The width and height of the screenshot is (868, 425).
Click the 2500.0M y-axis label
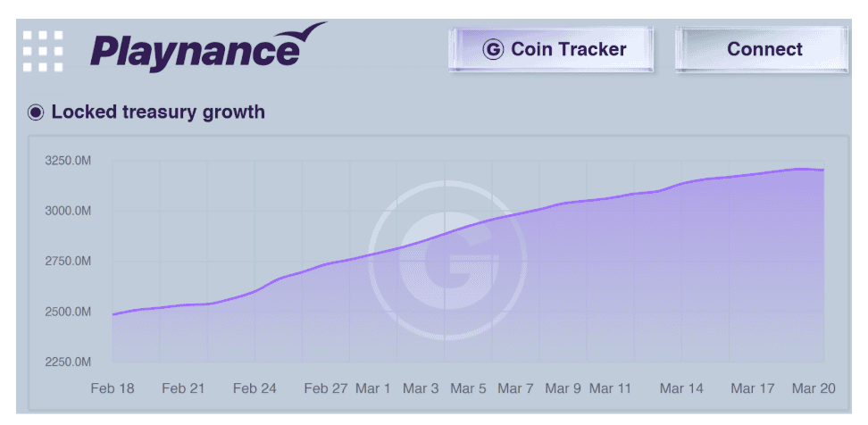coord(69,312)
